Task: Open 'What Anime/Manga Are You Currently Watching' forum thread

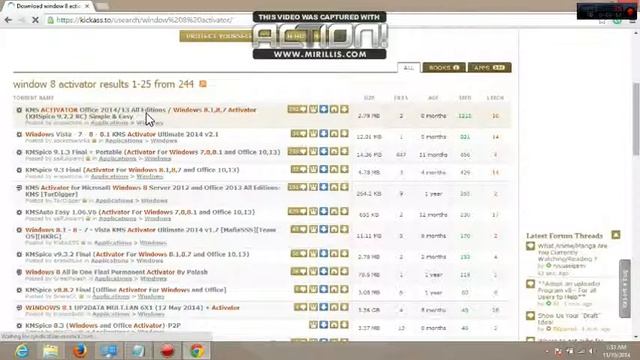Action: pos(572,252)
